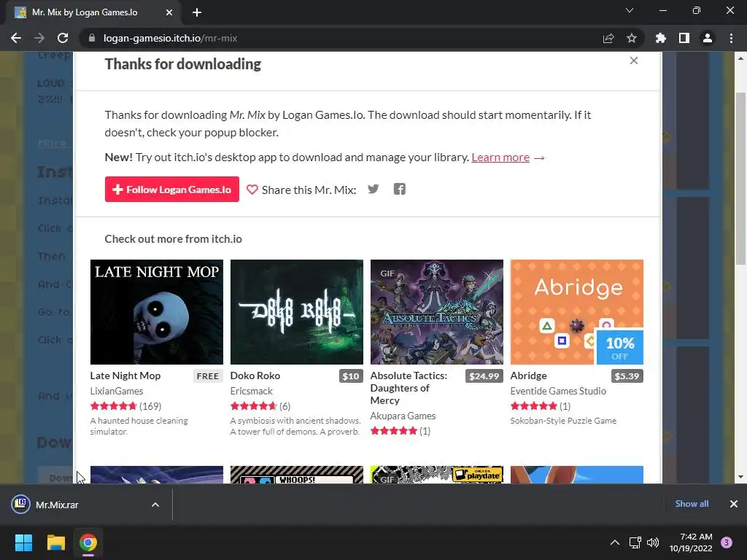Open File Explorer from the taskbar
747x560 pixels.
pos(55,542)
